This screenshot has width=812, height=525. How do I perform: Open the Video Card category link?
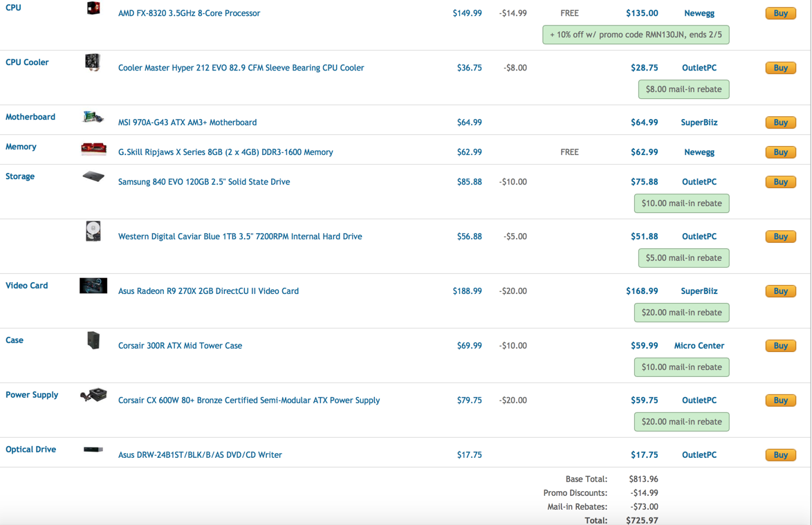[x=27, y=286]
